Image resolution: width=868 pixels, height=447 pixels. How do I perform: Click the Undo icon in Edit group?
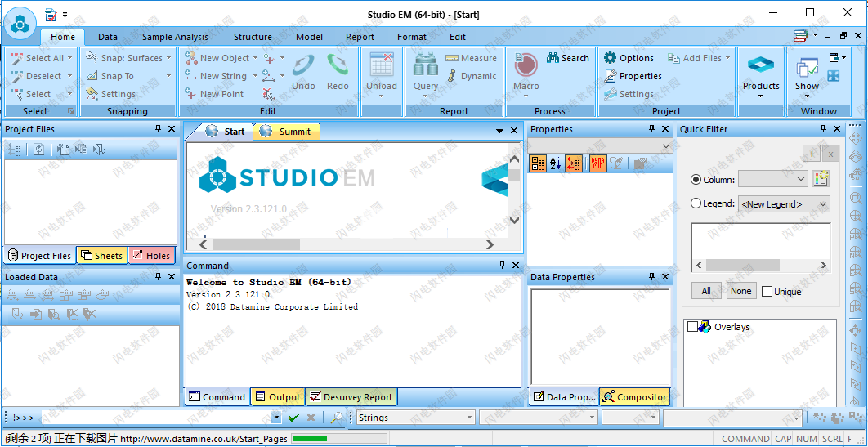(303, 65)
